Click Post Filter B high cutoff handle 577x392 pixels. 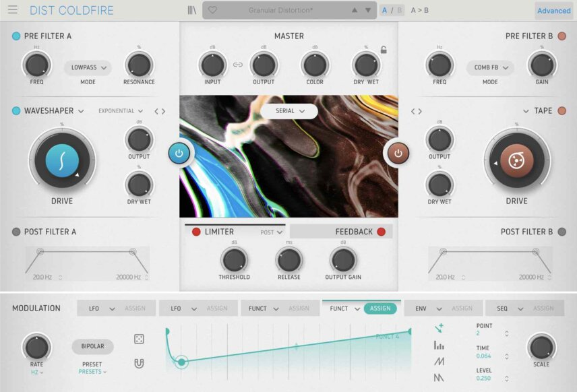point(536,251)
